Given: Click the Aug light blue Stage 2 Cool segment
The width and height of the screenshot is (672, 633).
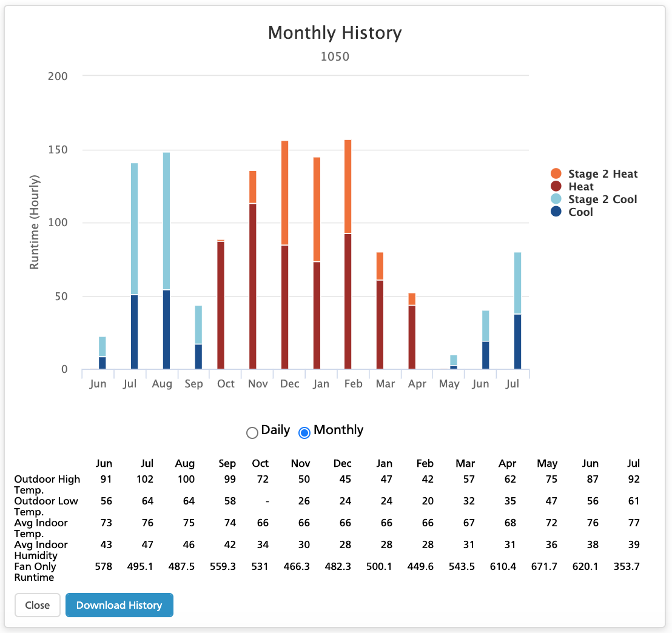Looking at the screenshot, I should coord(166,221).
